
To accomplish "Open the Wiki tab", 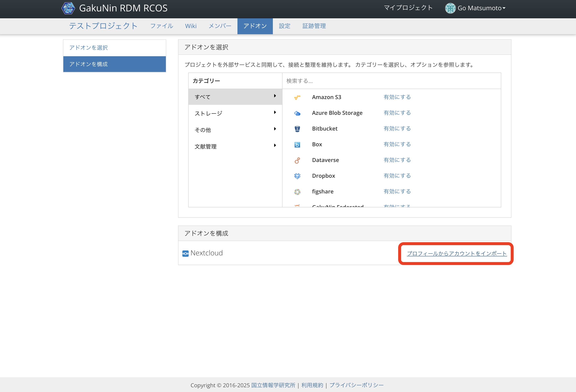I will 191,26.
